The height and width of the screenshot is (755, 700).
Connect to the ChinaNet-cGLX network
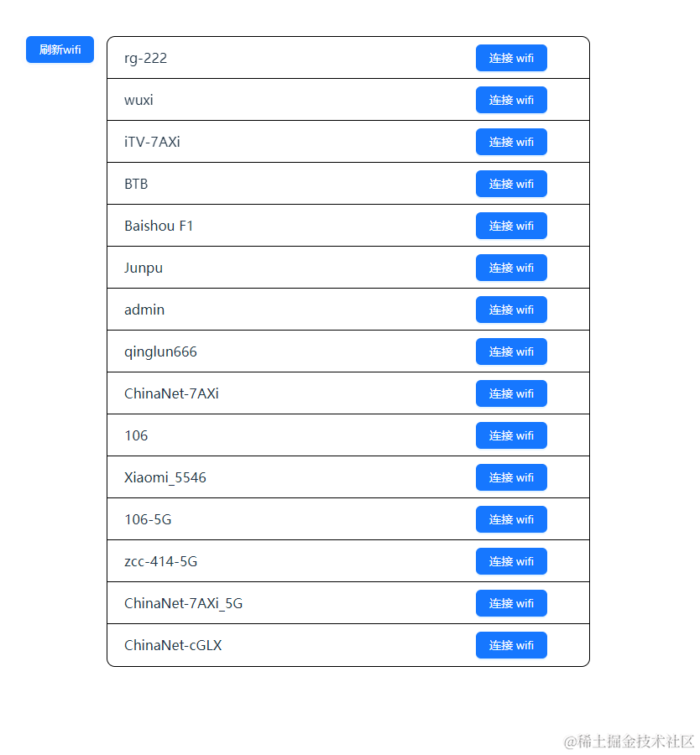pos(511,645)
